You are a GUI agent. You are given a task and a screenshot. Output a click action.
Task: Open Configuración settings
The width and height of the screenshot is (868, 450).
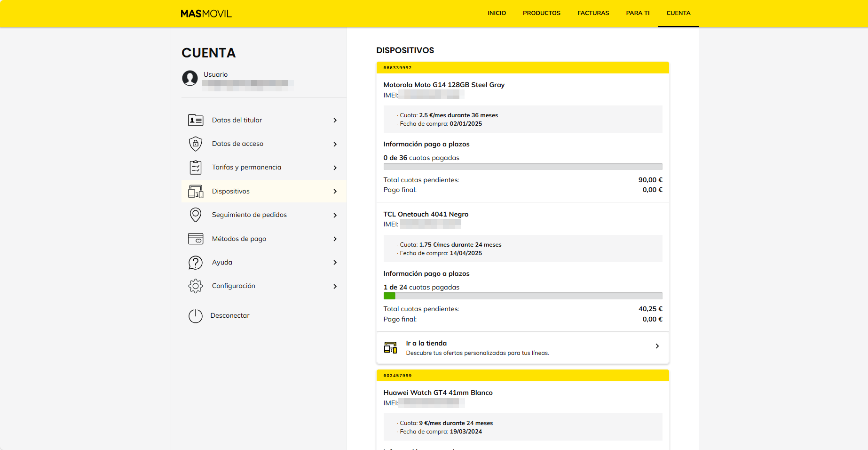[264, 286]
